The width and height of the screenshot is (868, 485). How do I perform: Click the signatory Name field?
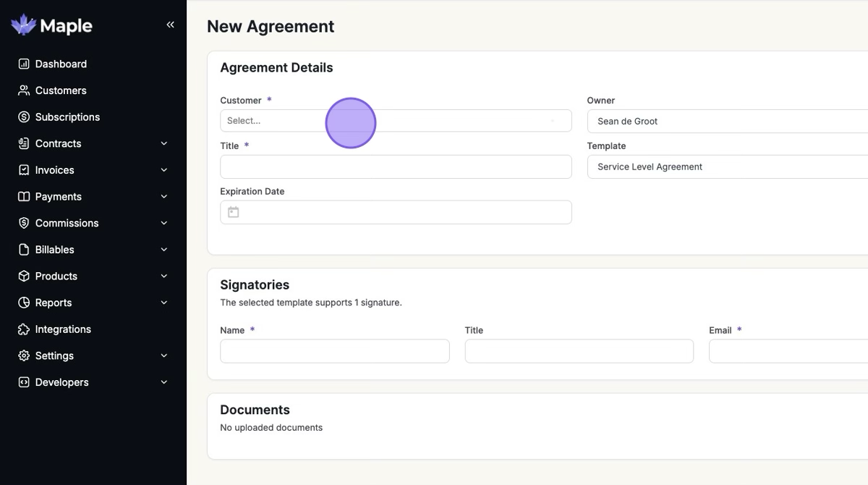click(334, 351)
